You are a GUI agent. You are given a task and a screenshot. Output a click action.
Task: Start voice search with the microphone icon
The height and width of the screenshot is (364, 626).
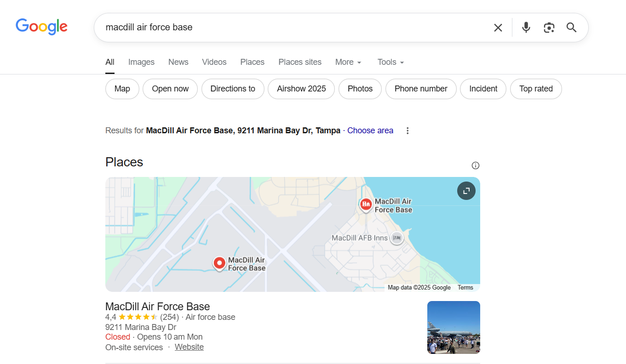[x=526, y=28]
